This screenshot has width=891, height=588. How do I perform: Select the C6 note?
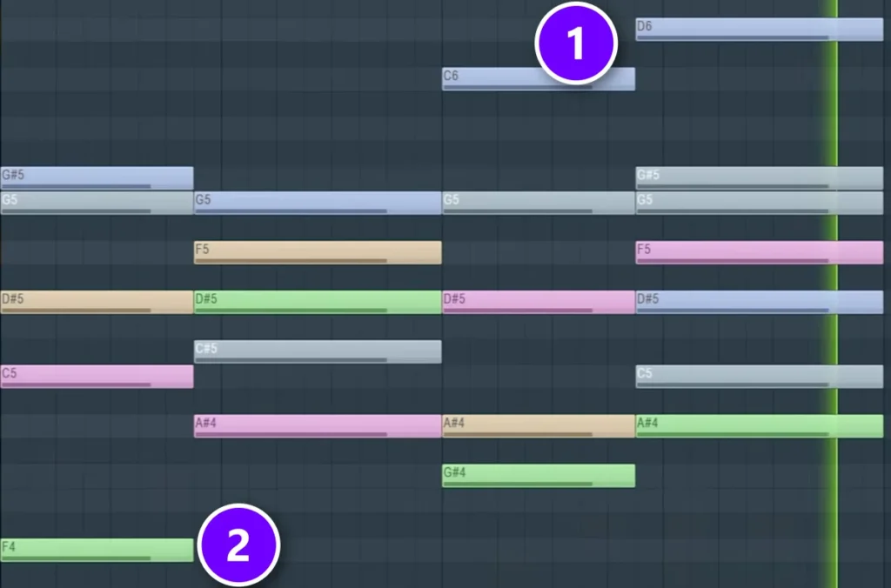click(x=538, y=79)
